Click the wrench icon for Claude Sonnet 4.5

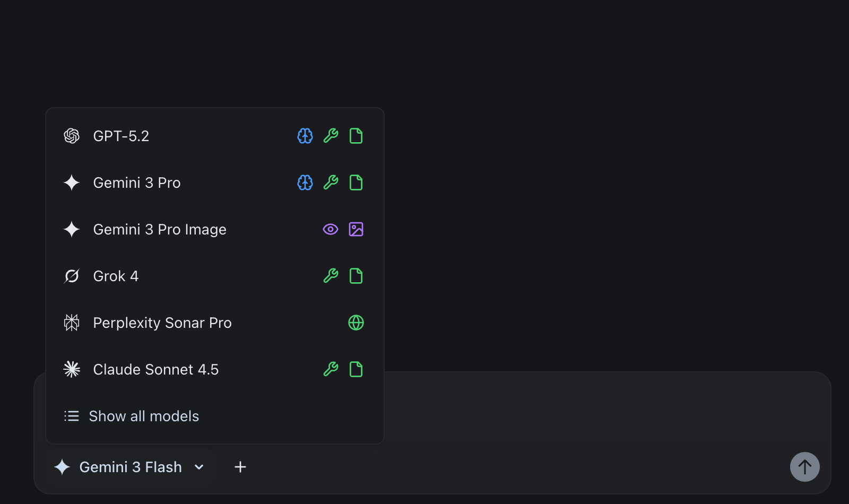point(331,369)
